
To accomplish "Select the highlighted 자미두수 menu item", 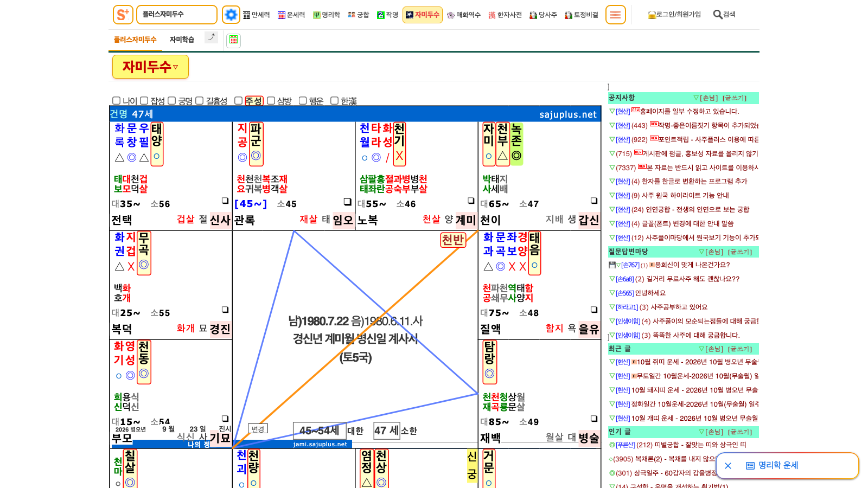I will tap(423, 15).
